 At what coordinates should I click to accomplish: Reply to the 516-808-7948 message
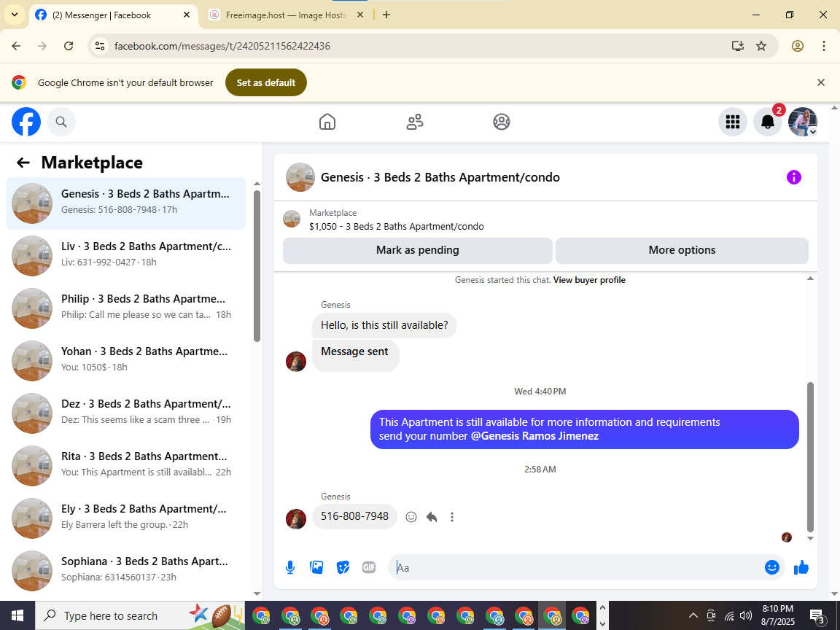click(x=432, y=517)
